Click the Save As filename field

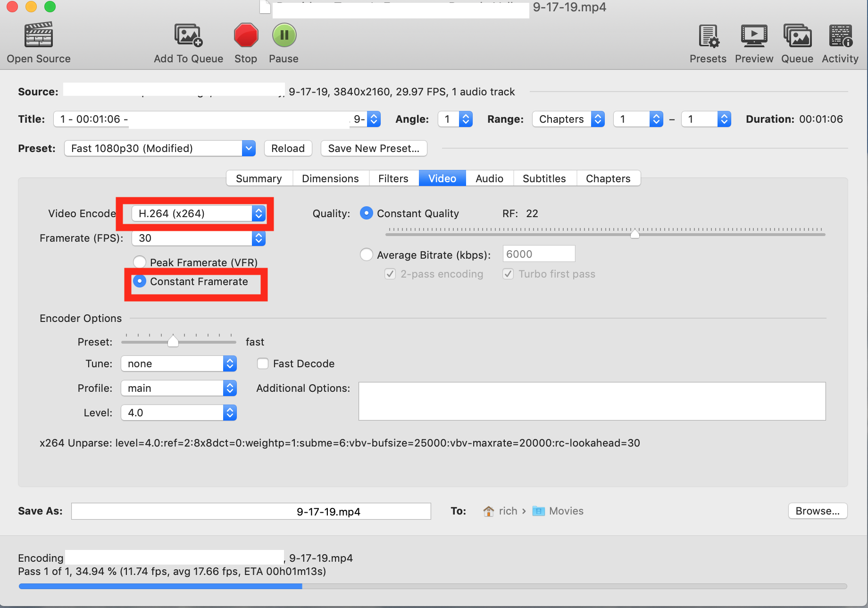click(251, 511)
